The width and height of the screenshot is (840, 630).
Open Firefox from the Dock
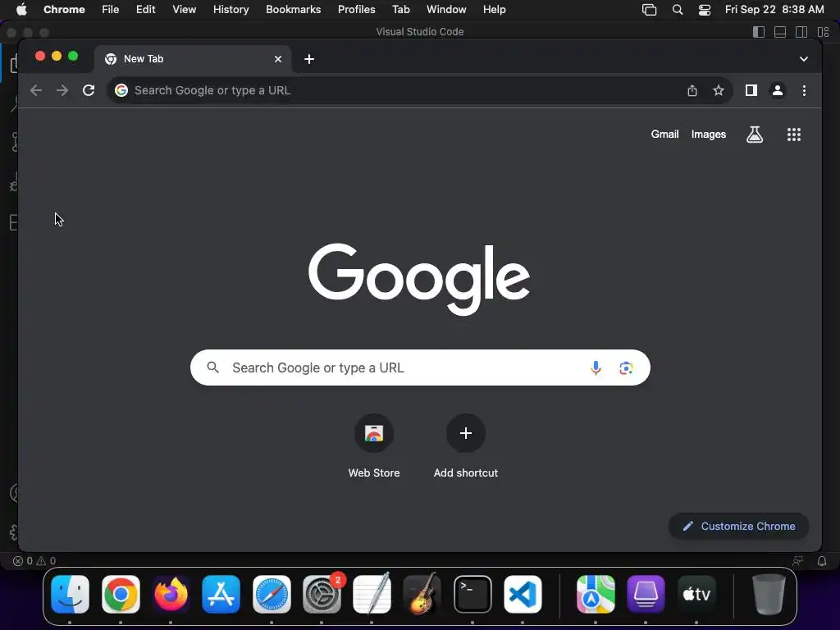coord(171,594)
